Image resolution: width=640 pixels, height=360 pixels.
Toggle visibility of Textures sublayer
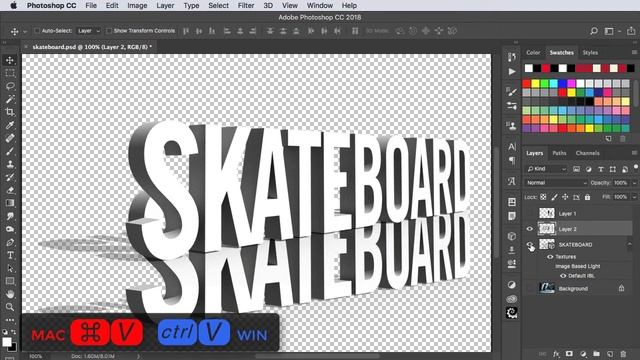[550, 257]
